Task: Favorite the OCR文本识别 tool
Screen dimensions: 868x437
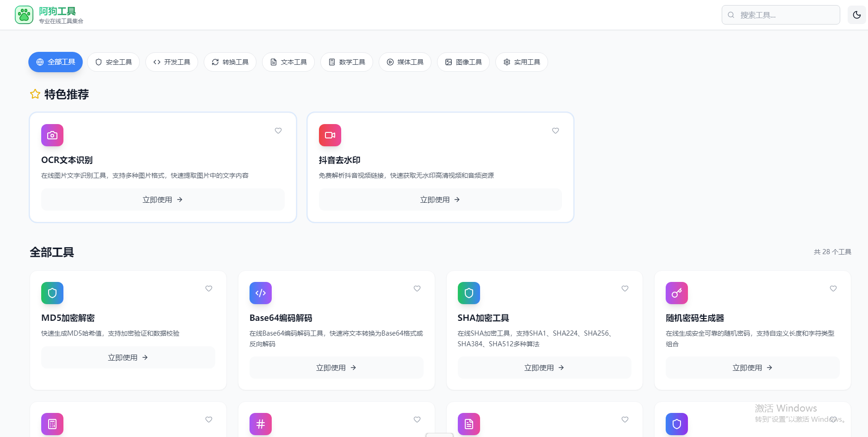Action: pos(278,131)
